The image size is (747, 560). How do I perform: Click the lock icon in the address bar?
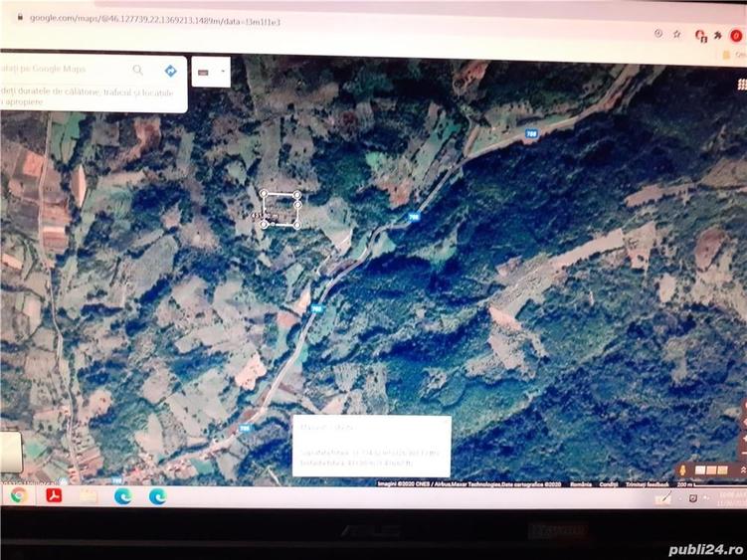(20, 17)
